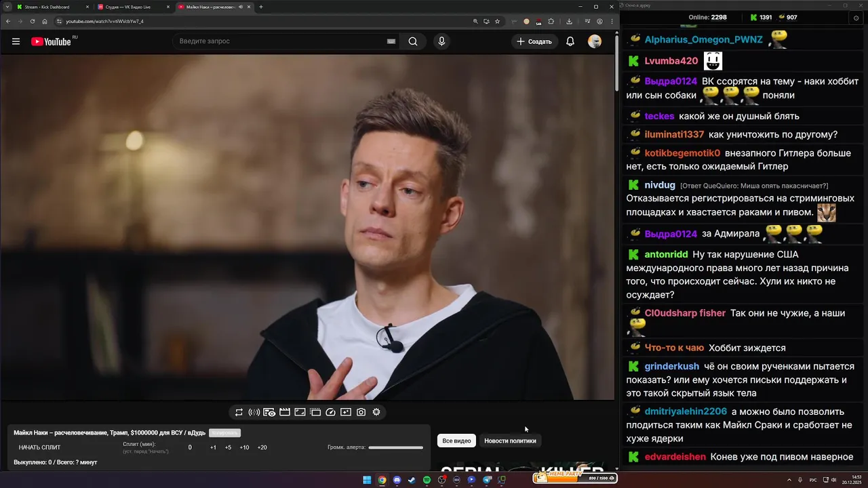Open the YouTube account avatar menu

(x=595, y=41)
